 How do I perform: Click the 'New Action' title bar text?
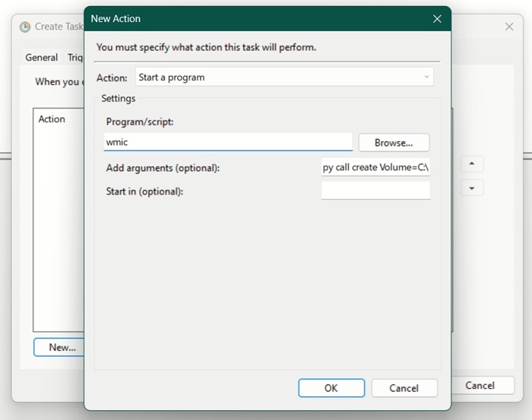click(116, 19)
